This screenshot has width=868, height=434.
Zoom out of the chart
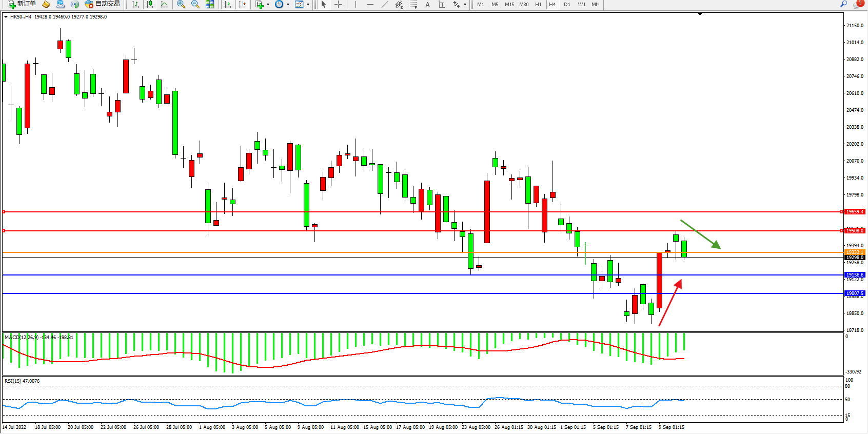[195, 4]
